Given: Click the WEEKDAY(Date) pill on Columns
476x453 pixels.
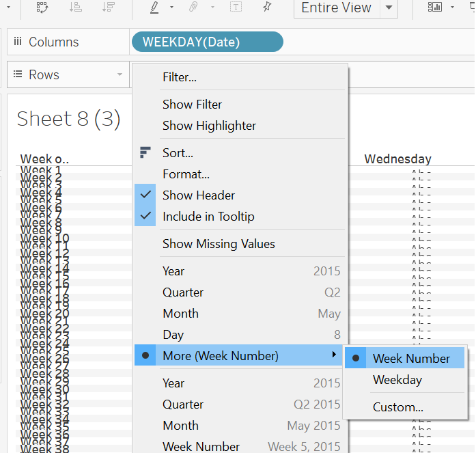Looking at the screenshot, I should tap(206, 42).
